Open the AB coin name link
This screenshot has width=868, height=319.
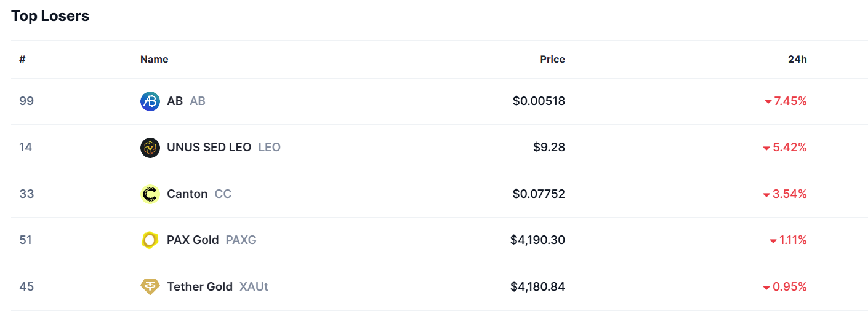pyautogui.click(x=175, y=101)
